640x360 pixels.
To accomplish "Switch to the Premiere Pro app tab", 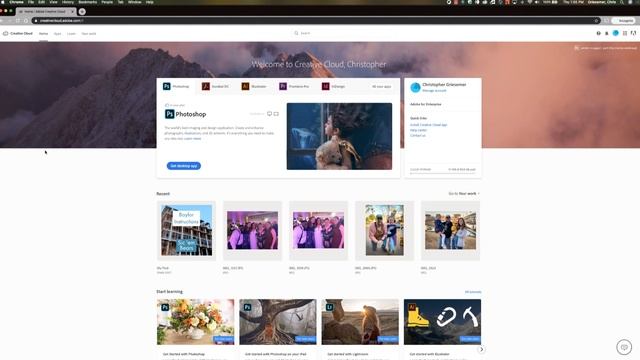I will click(x=294, y=87).
